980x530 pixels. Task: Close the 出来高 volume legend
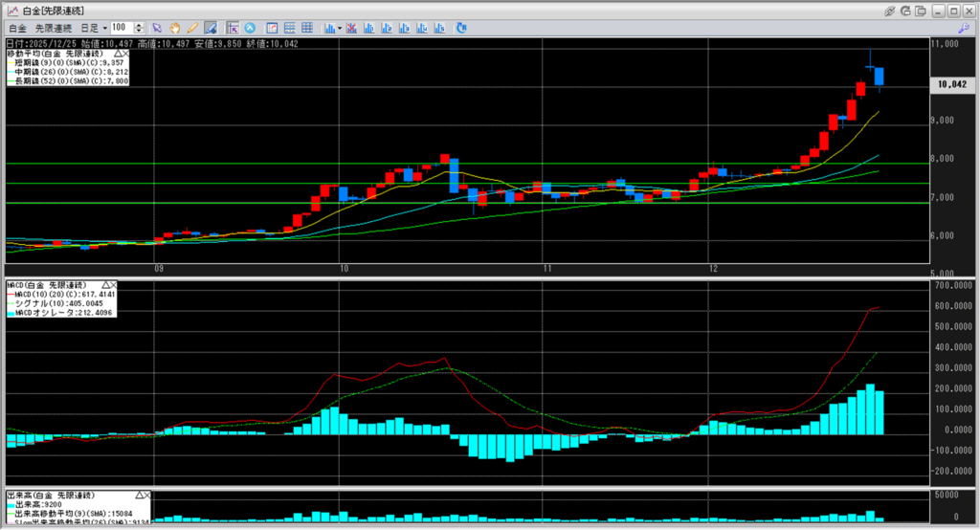[x=145, y=496]
